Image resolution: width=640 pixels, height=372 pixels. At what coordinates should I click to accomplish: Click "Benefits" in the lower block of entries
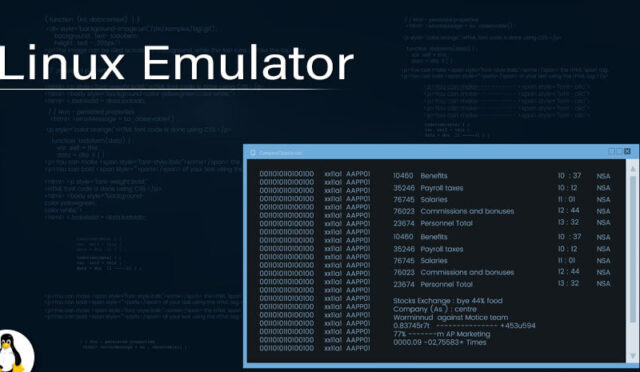click(x=434, y=237)
